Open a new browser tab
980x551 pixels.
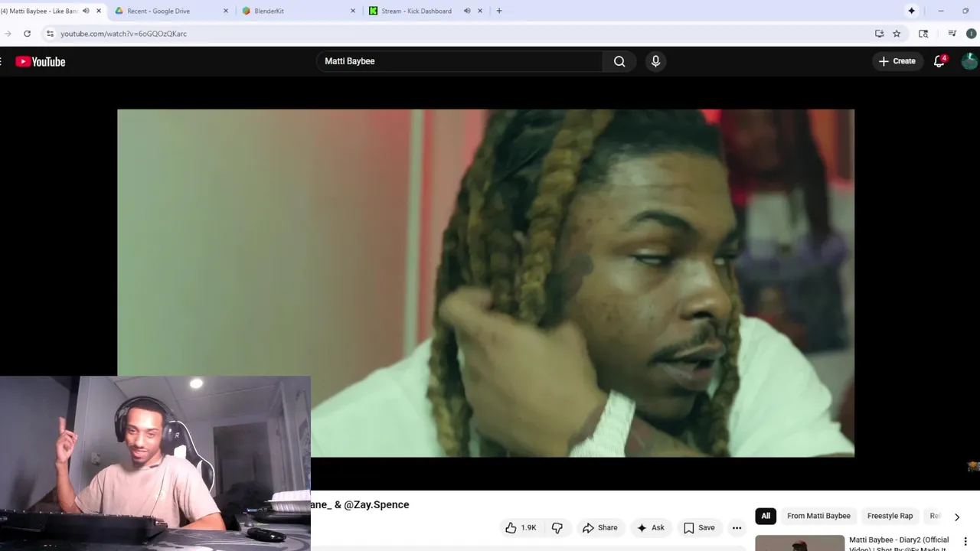click(x=499, y=11)
